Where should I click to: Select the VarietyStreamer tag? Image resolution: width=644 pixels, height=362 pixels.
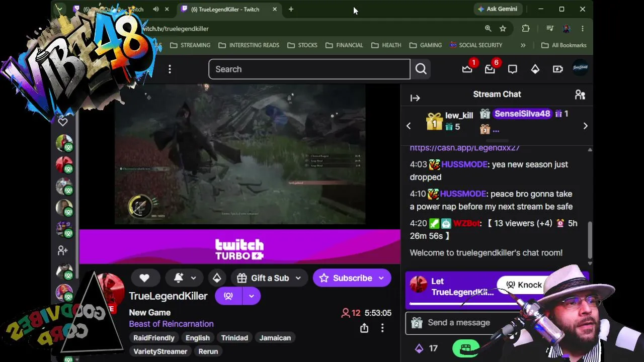click(x=160, y=351)
